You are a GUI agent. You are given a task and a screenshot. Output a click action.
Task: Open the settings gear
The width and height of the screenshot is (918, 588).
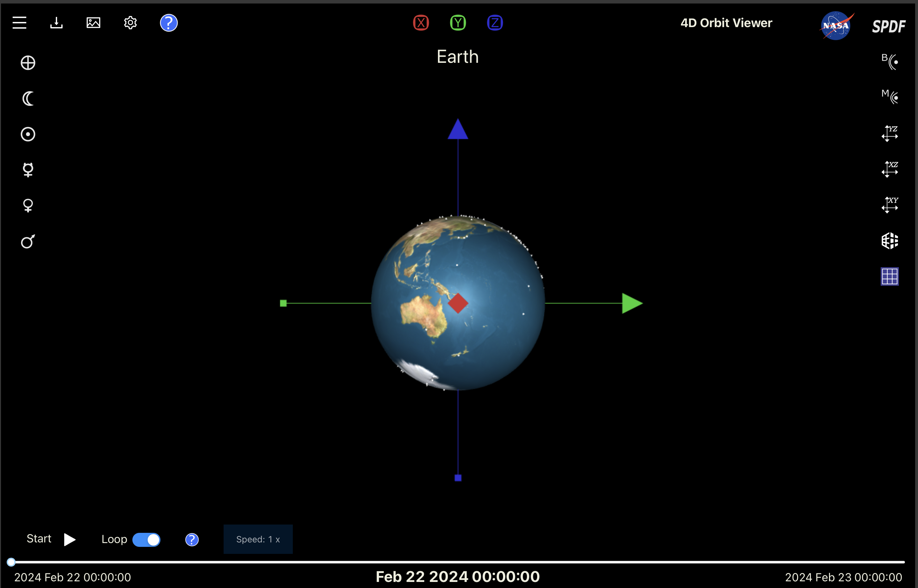coord(130,23)
